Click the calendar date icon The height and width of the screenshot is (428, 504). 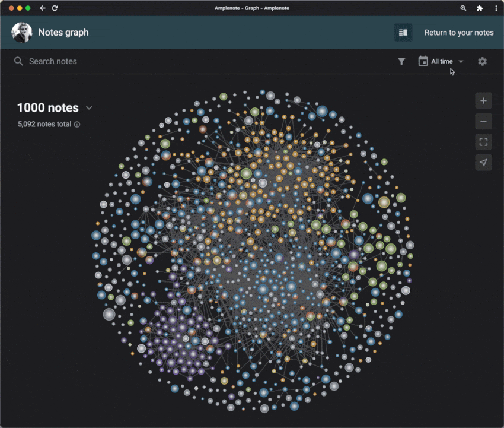click(x=423, y=61)
